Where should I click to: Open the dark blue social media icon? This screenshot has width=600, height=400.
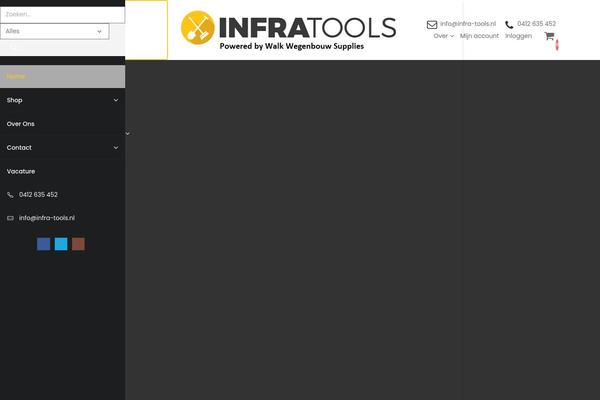pos(44,244)
